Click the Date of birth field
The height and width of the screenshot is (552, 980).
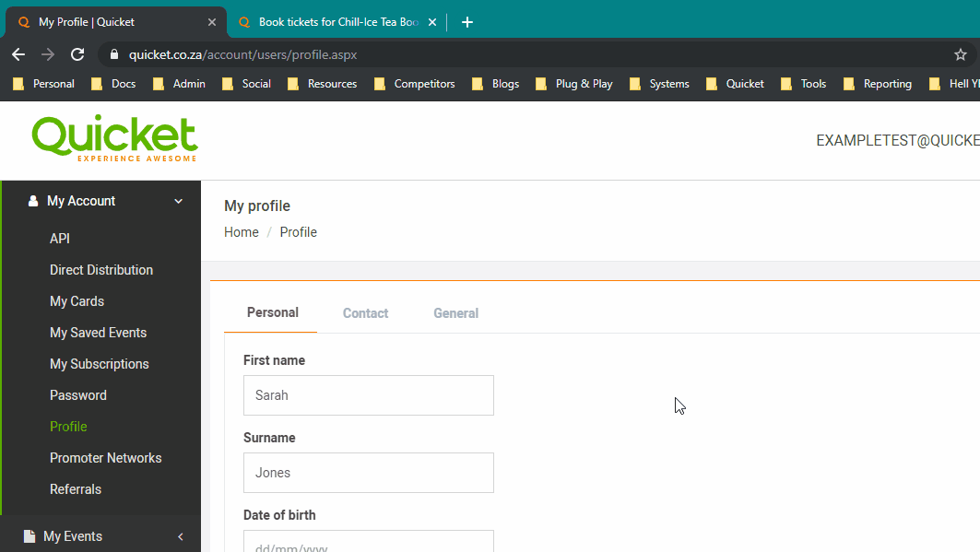369,541
